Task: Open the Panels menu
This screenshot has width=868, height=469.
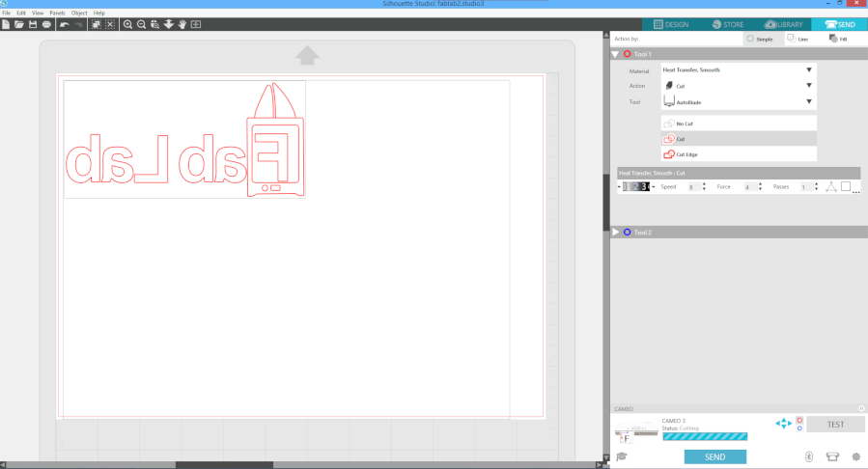Action: pyautogui.click(x=58, y=13)
